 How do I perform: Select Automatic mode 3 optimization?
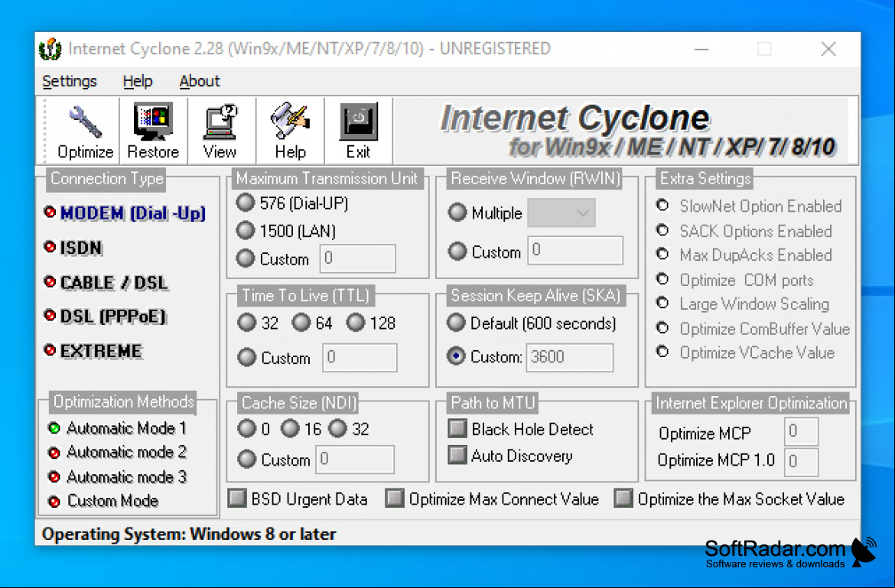[118, 477]
